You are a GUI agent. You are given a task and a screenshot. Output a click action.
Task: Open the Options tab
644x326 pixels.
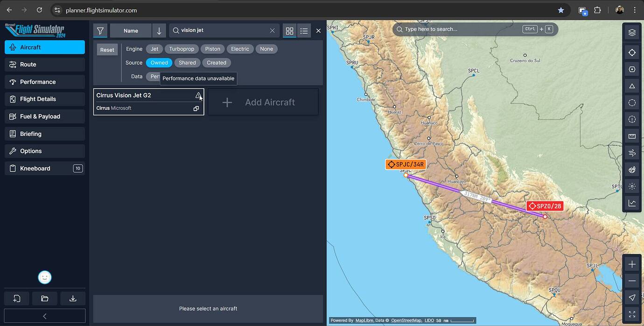tap(45, 151)
